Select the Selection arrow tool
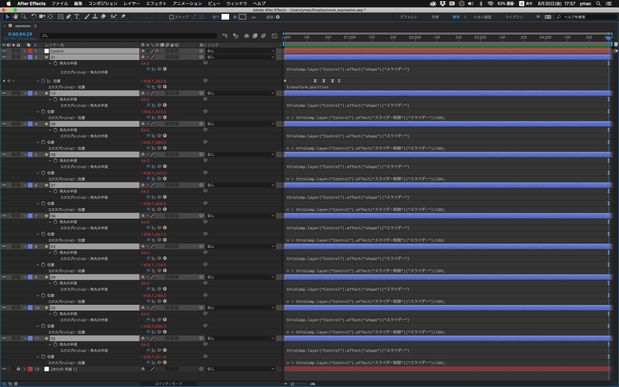619x387 pixels. (x=7, y=17)
